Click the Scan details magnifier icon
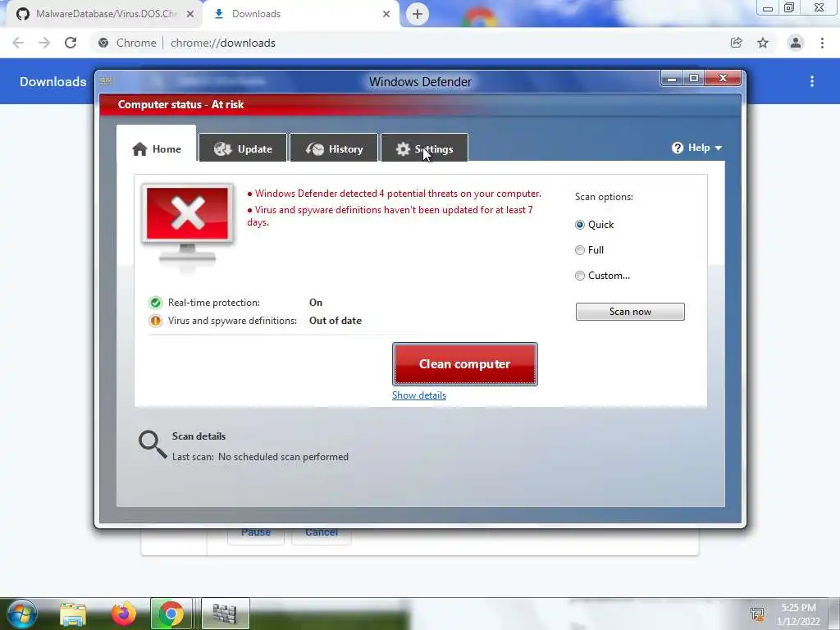 pyautogui.click(x=152, y=445)
